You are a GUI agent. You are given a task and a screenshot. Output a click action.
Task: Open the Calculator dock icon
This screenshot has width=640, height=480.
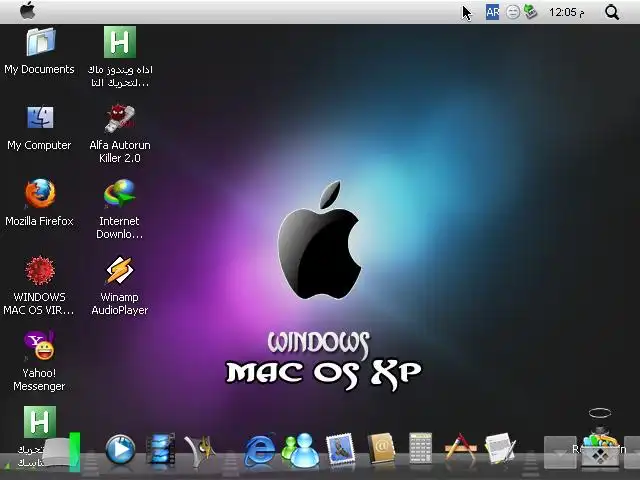[420, 448]
